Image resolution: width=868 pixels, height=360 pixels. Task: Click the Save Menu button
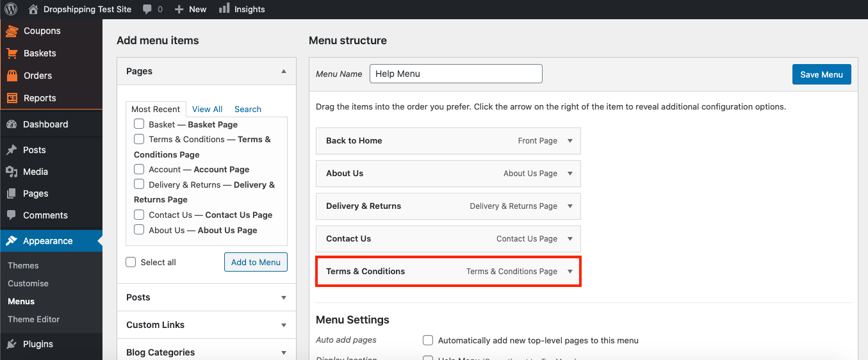(822, 74)
